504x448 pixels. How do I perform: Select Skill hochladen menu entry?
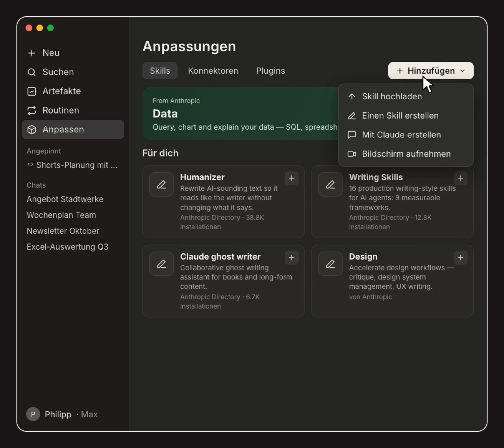[406, 97]
